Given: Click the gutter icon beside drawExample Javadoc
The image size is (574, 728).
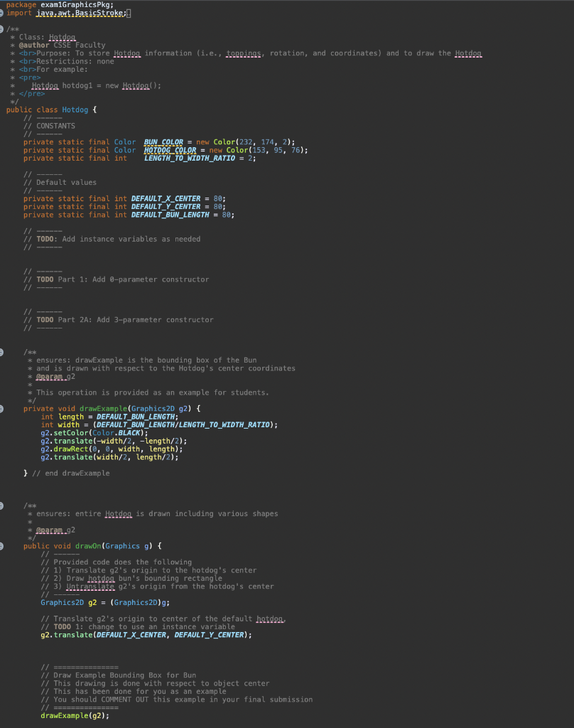Looking at the screenshot, I should point(4,352).
